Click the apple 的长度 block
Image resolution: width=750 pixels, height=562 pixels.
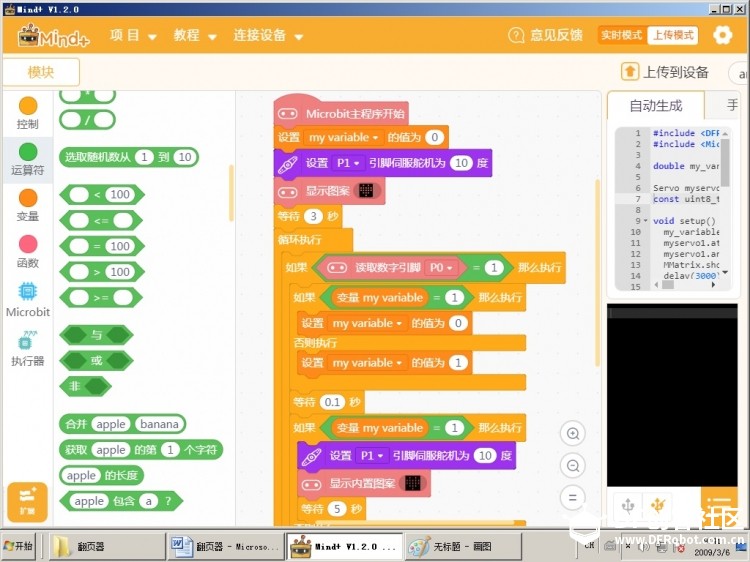101,475
